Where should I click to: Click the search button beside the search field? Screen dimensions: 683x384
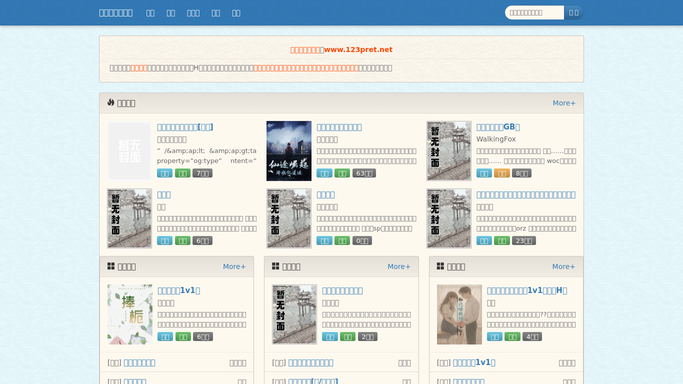pos(573,13)
